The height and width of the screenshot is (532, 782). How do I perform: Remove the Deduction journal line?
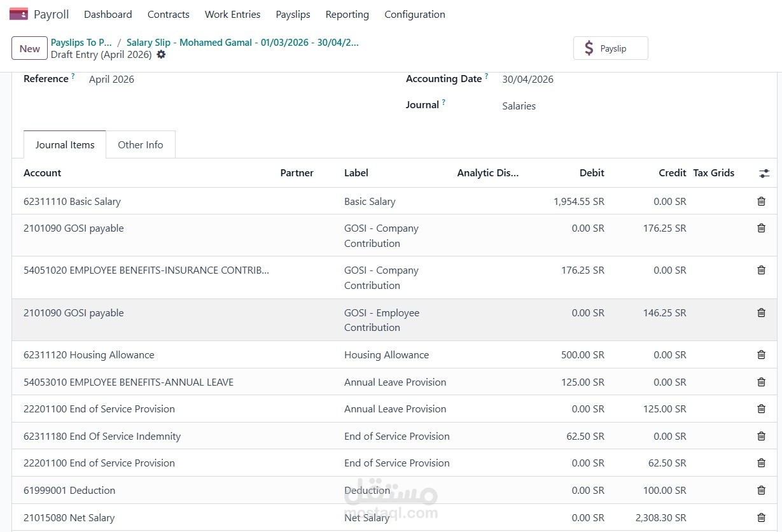coord(761,491)
